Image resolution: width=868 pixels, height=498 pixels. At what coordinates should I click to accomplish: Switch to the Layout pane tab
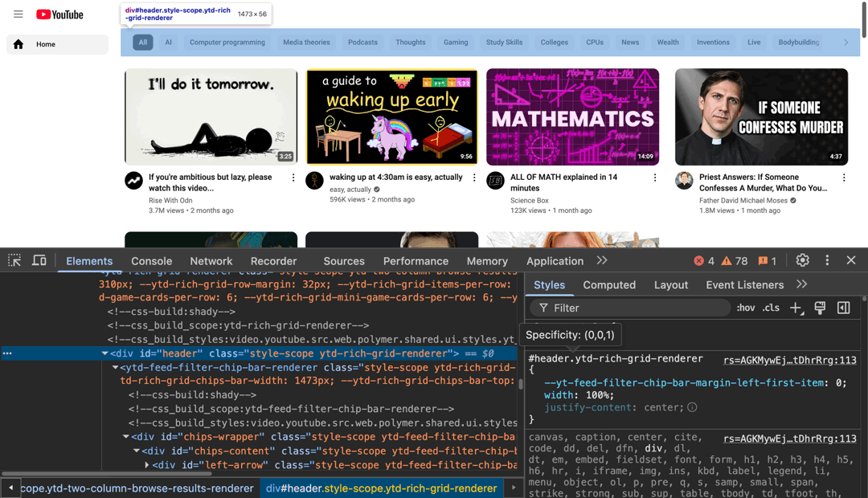671,285
